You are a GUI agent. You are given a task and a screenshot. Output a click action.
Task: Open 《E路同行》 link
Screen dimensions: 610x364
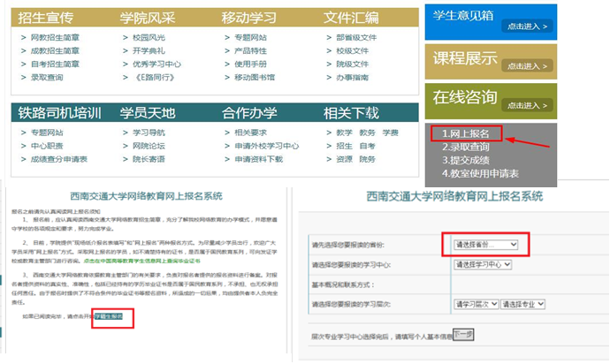[154, 78]
